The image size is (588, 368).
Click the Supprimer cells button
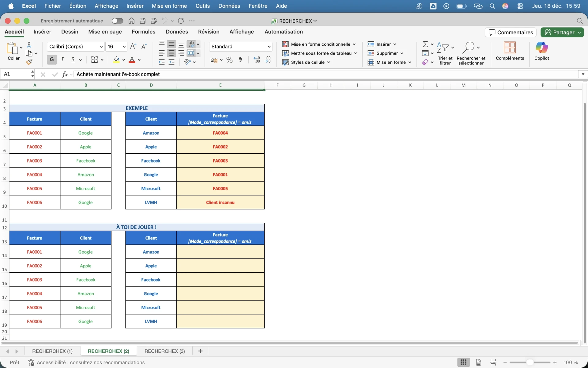click(x=385, y=53)
